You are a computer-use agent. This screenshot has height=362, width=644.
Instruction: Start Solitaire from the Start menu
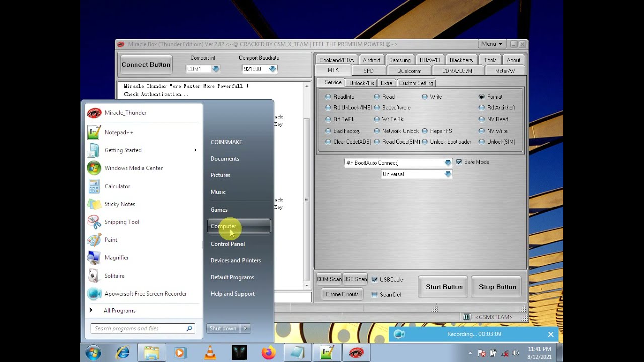143,276
